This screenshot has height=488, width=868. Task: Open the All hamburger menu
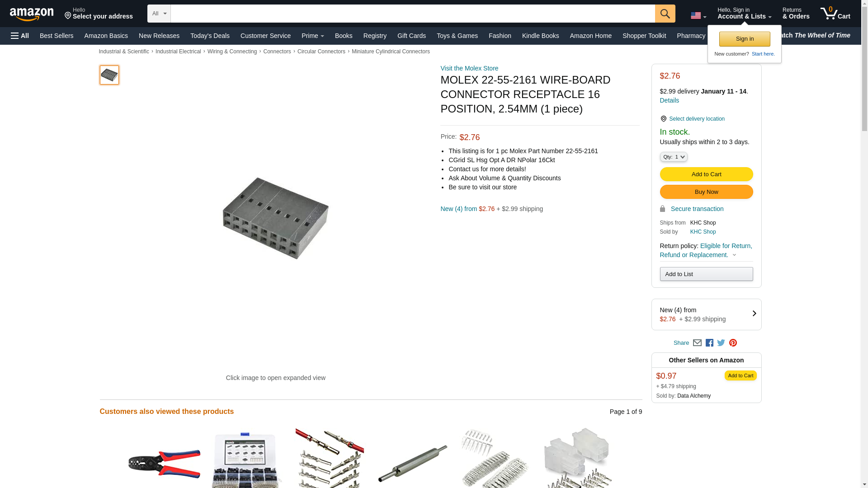pyautogui.click(x=20, y=36)
